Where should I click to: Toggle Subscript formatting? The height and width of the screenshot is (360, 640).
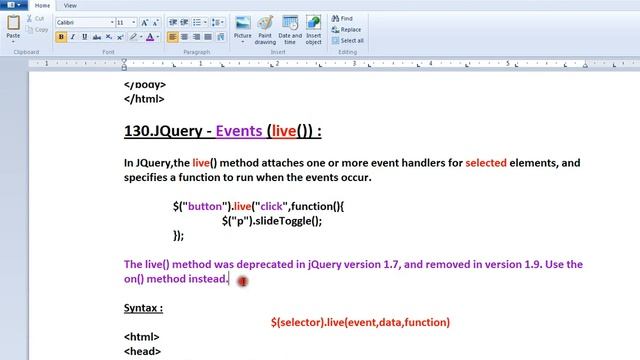point(109,37)
